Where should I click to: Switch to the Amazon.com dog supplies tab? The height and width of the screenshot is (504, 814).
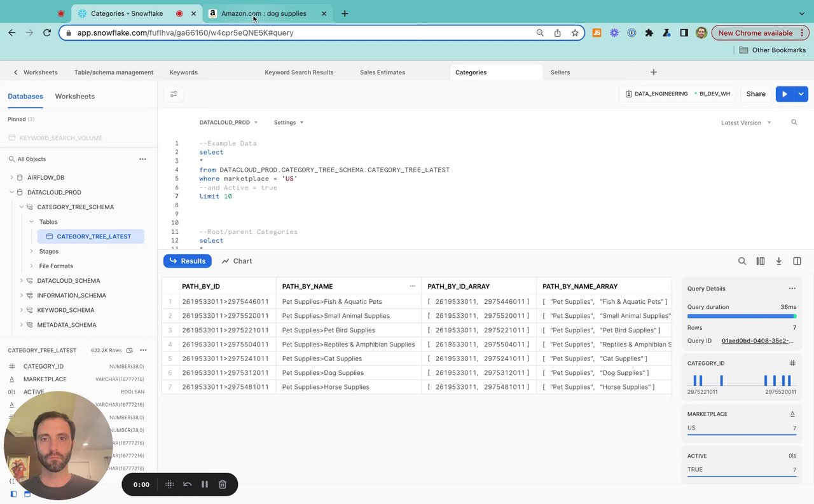tap(268, 13)
